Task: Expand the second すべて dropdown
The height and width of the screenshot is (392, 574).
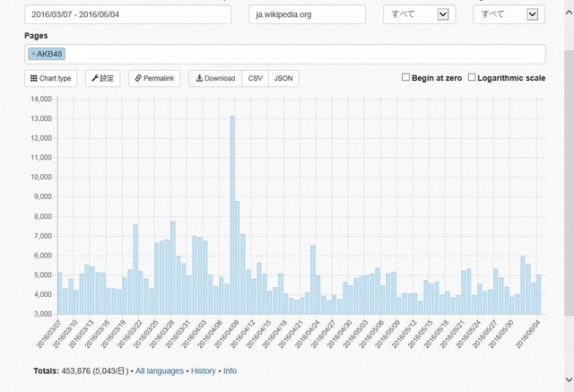Action: coord(509,14)
